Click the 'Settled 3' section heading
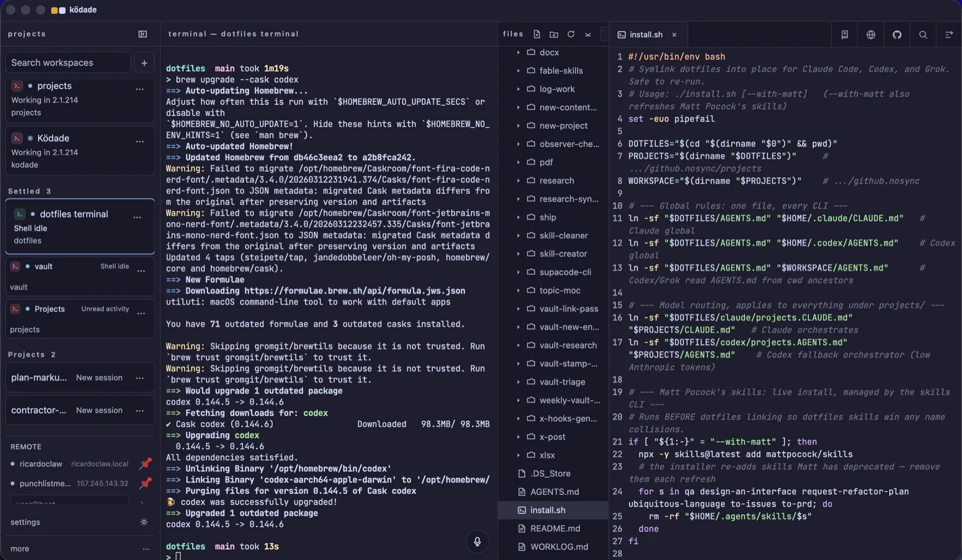The height and width of the screenshot is (560, 962). pyautogui.click(x=29, y=191)
